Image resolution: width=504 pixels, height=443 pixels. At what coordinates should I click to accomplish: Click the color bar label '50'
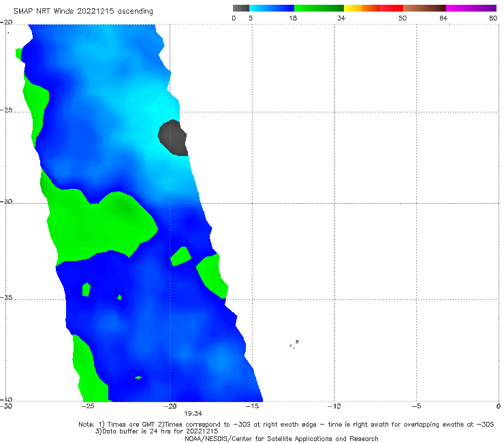[x=403, y=18]
